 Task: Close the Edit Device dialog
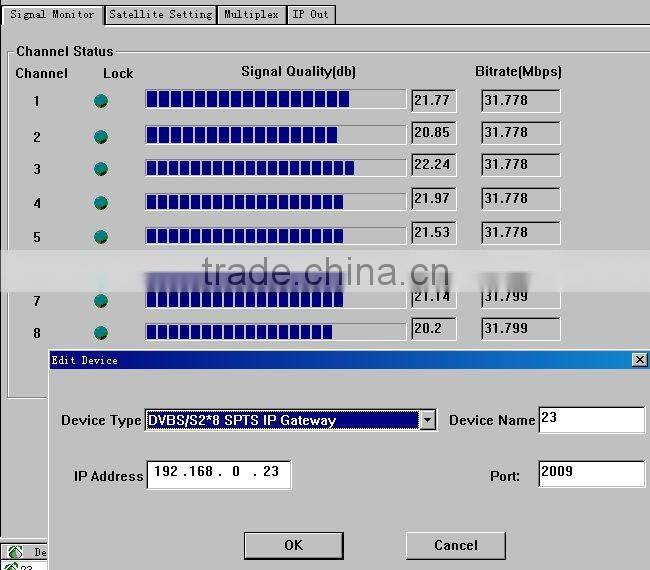(x=640, y=359)
